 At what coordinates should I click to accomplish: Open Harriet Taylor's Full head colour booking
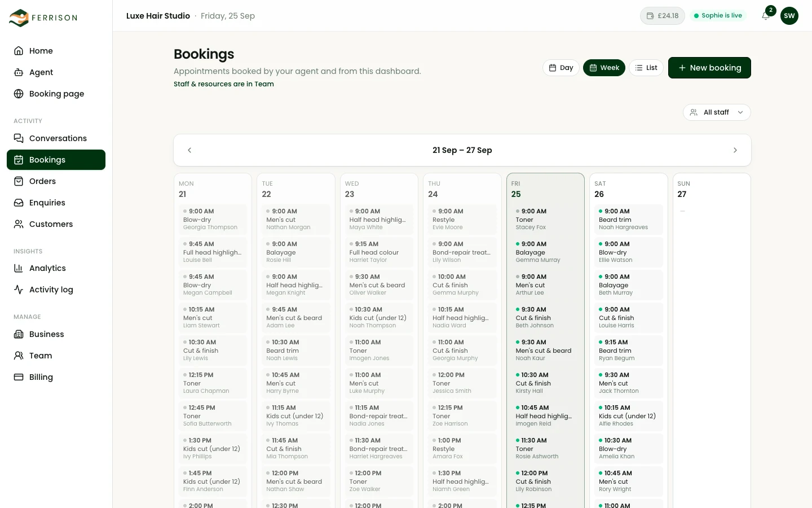tap(379, 252)
